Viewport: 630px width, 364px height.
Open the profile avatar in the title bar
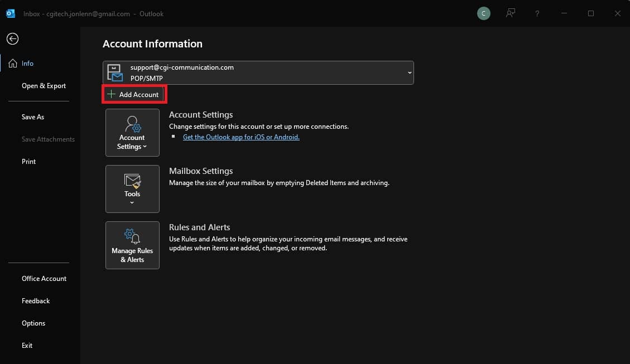[x=483, y=13]
